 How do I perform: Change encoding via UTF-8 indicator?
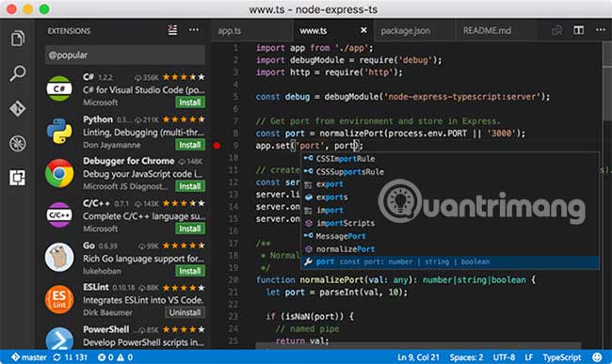point(504,357)
